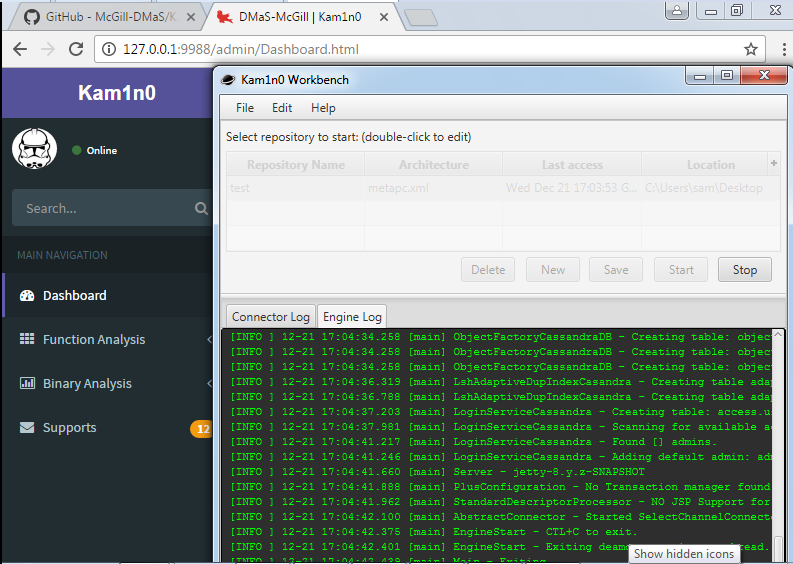793x564 pixels.
Task: Expand the Binary Analysis submenu chevron
Action: 209,383
